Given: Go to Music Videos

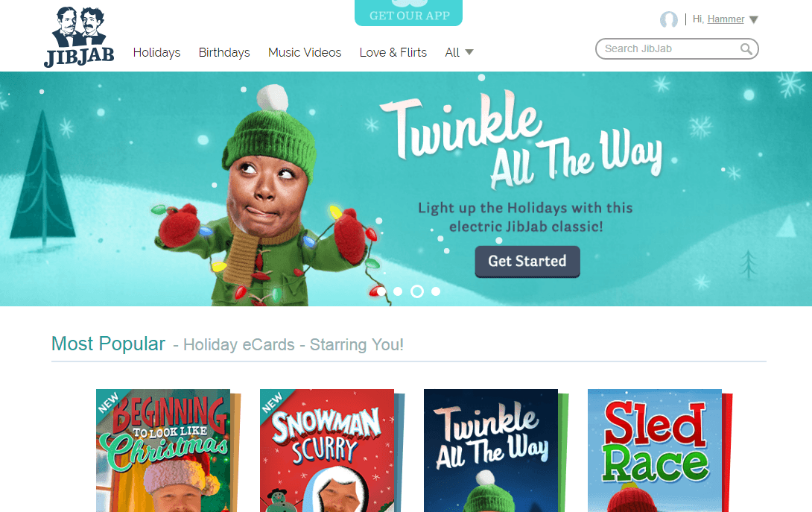Looking at the screenshot, I should coord(305,52).
